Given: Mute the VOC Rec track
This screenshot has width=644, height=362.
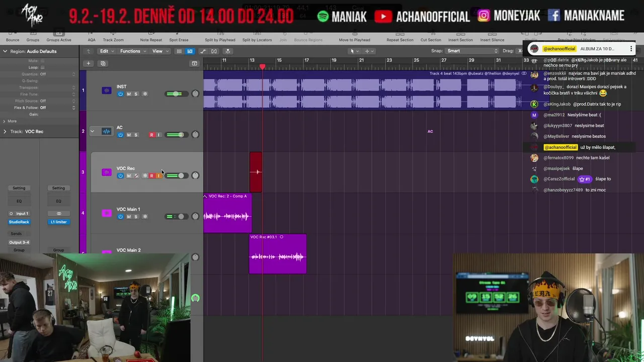Looking at the screenshot, I should point(129,175).
